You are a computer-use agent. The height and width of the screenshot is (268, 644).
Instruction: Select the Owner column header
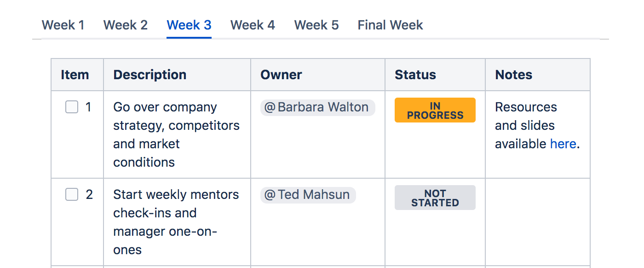click(281, 75)
